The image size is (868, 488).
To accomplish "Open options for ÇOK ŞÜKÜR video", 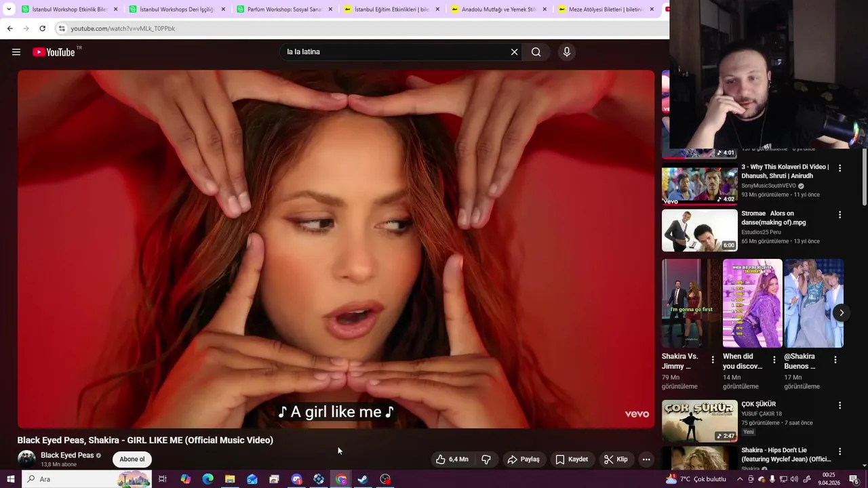I will pyautogui.click(x=840, y=405).
